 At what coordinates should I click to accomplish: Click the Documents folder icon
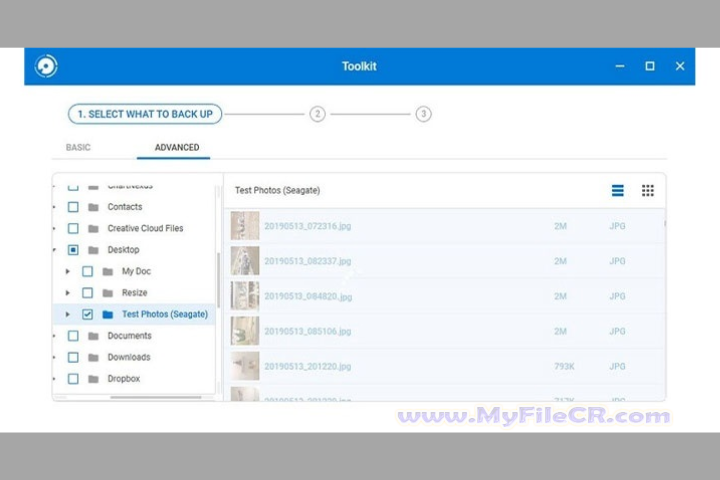point(93,336)
